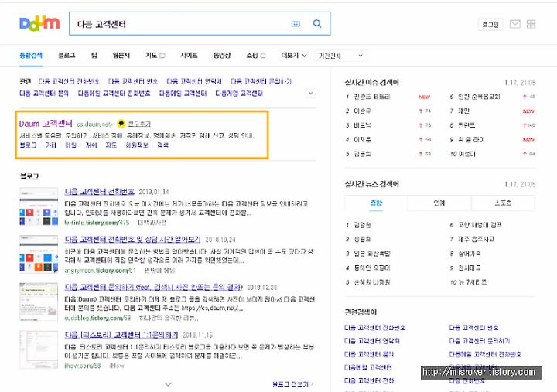557x392 pixels.
Task: Open the 메일 sublink under Daum 고객센터
Action: pos(70,145)
